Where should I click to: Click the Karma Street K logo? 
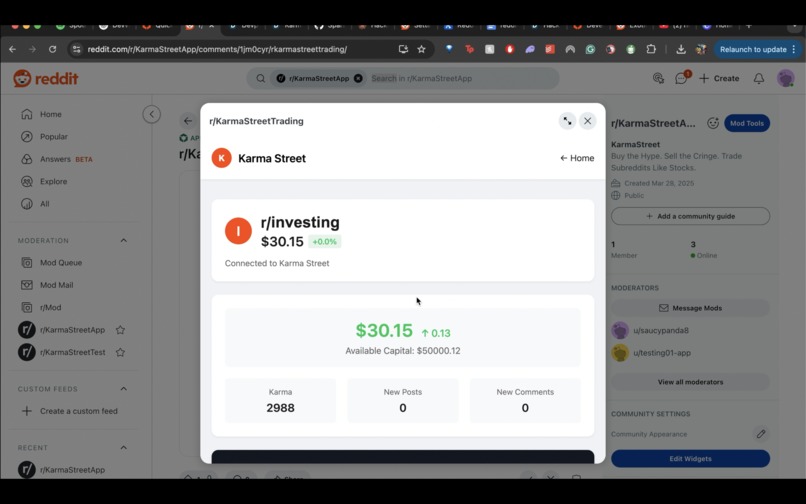point(222,158)
